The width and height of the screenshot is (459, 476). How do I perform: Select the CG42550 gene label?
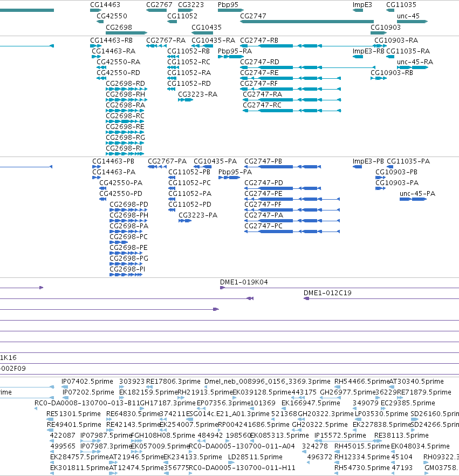click(x=112, y=16)
